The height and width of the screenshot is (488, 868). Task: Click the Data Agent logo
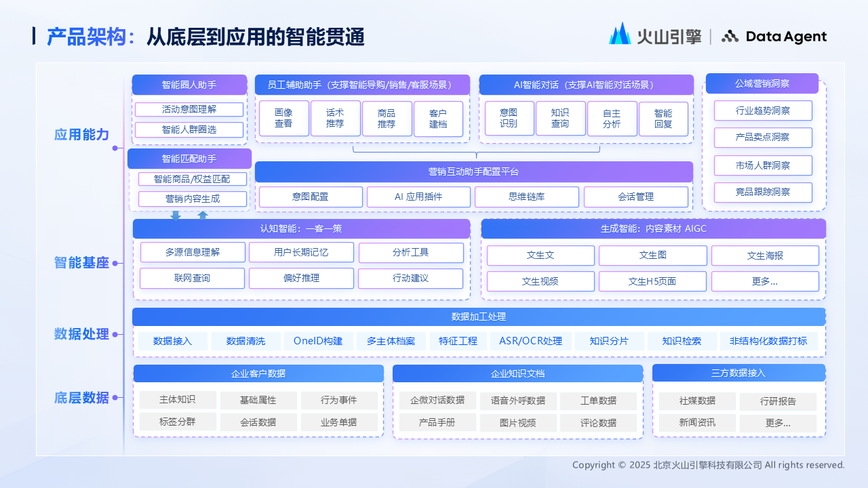(x=774, y=37)
